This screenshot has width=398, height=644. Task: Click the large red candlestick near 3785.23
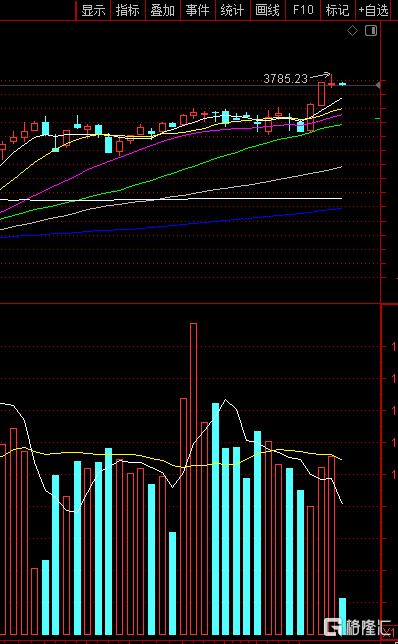(321, 94)
